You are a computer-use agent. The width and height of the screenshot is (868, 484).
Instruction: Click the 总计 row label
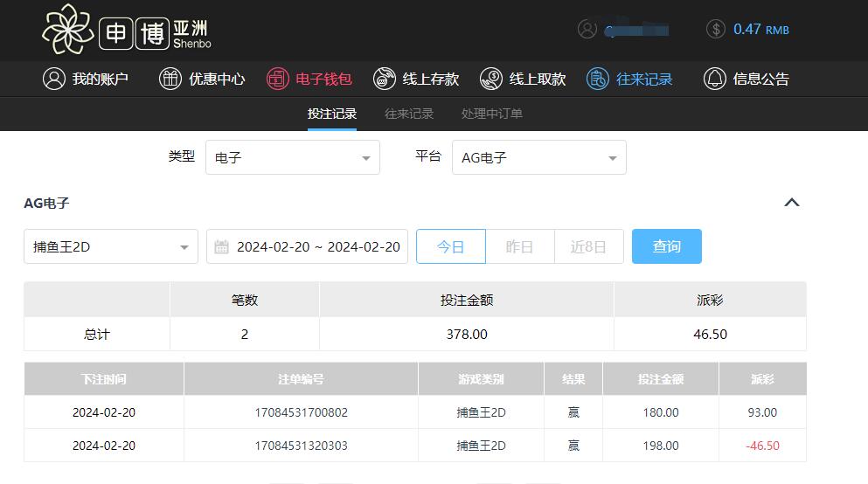tap(97, 334)
